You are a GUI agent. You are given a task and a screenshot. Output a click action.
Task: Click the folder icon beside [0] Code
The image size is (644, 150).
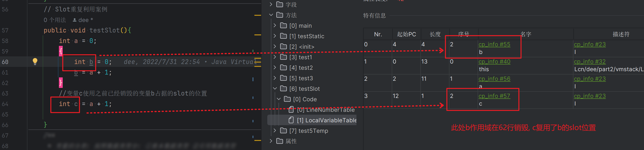[x=287, y=99]
